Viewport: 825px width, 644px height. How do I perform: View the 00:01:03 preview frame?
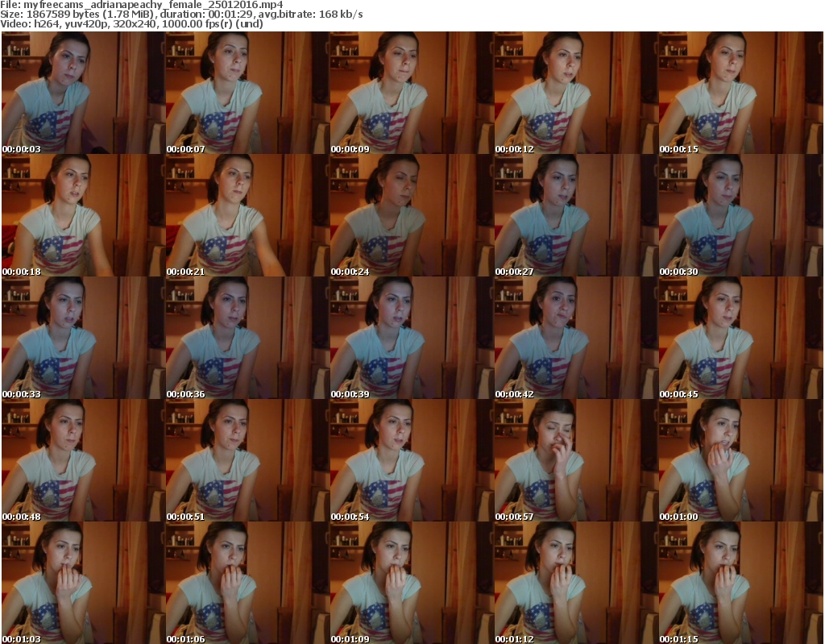coord(83,583)
